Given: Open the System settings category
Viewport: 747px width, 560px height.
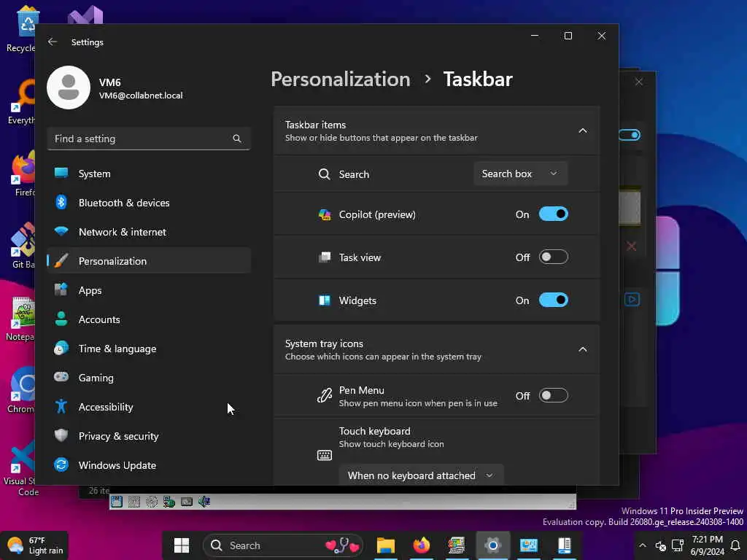Looking at the screenshot, I should coord(149,174).
